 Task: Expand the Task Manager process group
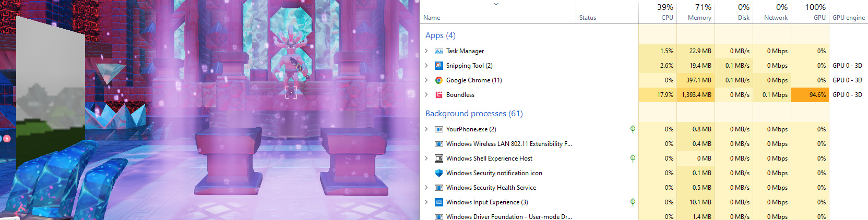click(x=426, y=51)
